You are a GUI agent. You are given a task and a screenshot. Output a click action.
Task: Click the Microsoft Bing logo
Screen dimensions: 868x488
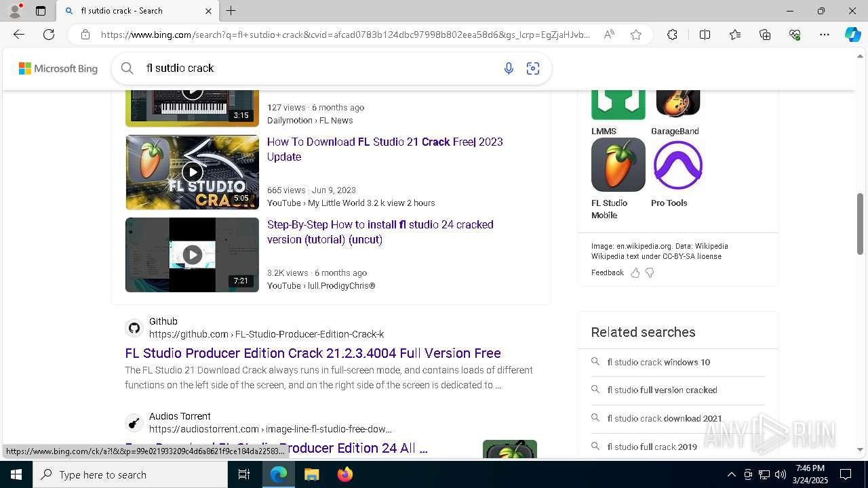(x=58, y=68)
